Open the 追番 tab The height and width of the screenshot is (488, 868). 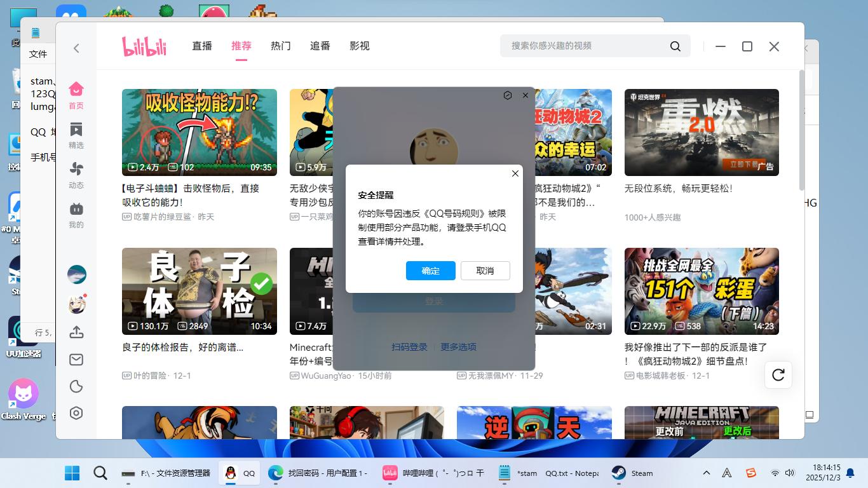(320, 46)
